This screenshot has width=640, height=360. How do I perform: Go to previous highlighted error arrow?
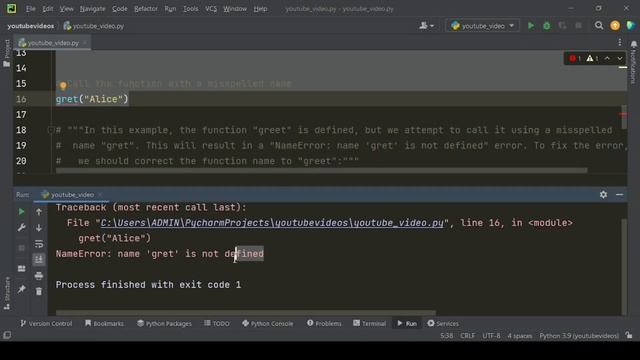point(607,58)
